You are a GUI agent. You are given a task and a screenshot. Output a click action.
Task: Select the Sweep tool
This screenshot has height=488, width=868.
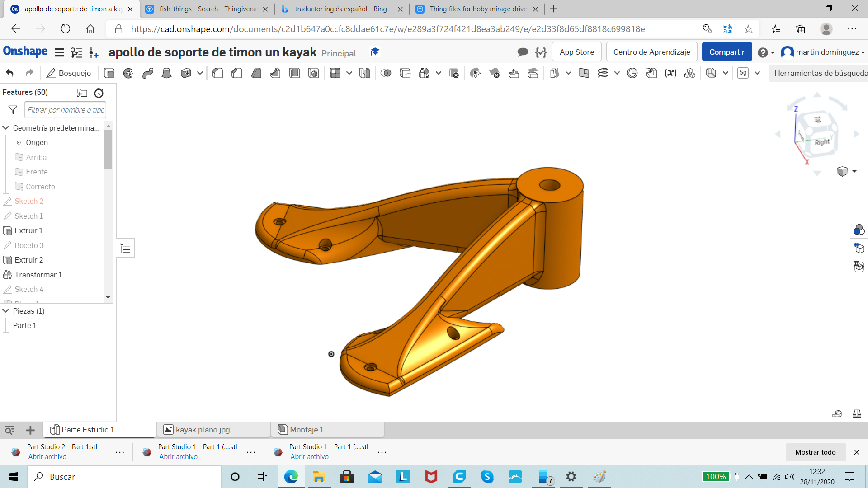pyautogui.click(x=148, y=73)
